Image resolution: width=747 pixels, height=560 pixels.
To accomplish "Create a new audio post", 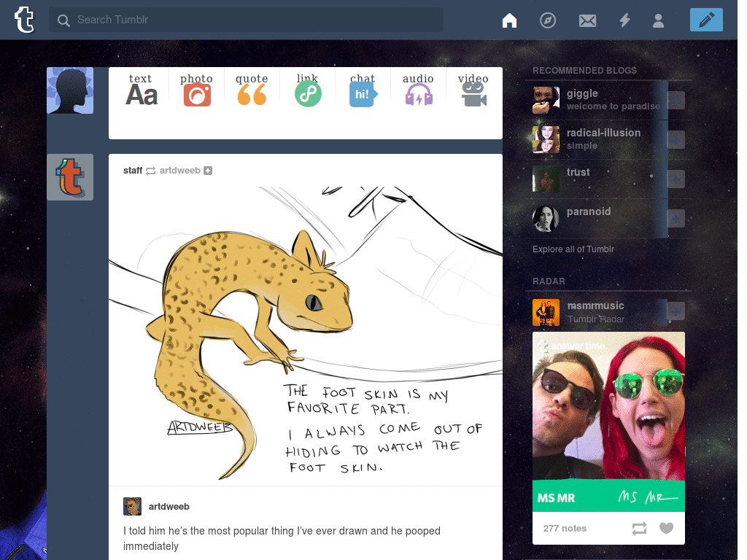I will tap(418, 90).
